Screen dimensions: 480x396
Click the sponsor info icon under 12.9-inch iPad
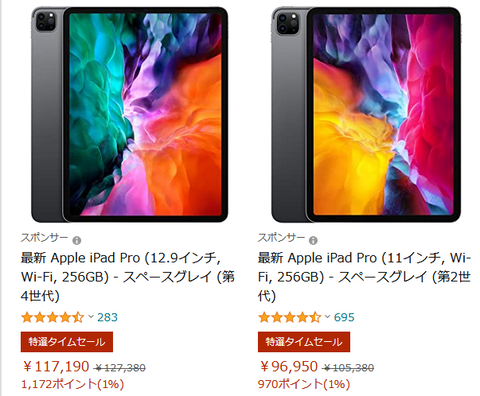pyautogui.click(x=77, y=240)
